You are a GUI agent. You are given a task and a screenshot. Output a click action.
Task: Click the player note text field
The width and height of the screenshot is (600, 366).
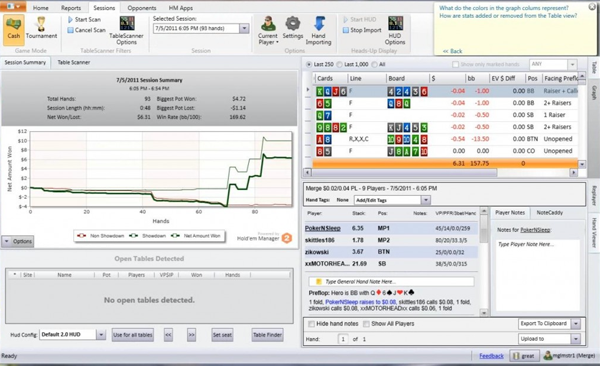point(538,274)
